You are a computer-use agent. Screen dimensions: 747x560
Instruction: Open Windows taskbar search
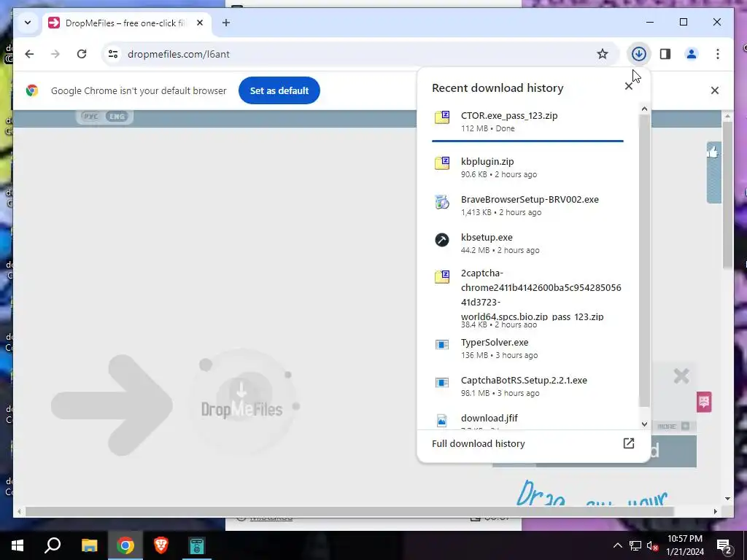pyautogui.click(x=53, y=545)
